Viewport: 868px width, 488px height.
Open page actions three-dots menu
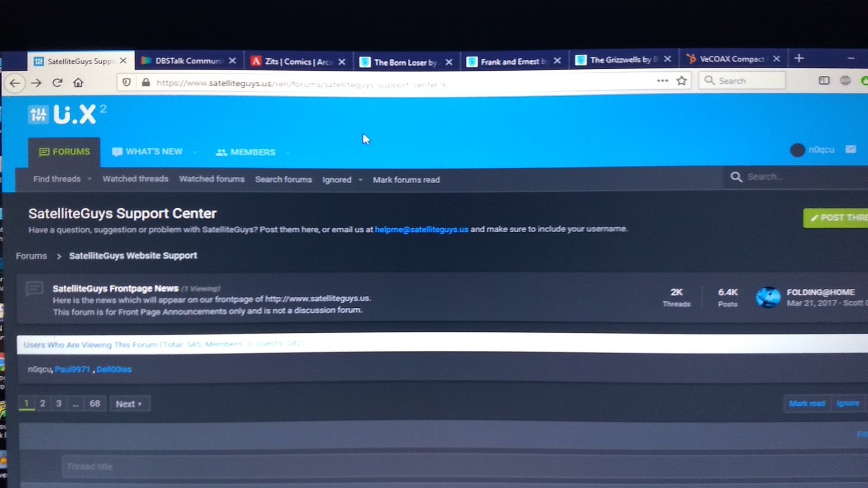pyautogui.click(x=662, y=81)
